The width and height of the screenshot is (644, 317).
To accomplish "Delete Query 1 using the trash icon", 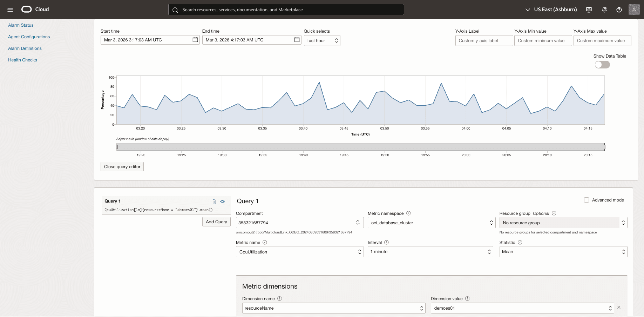I will coord(214,201).
